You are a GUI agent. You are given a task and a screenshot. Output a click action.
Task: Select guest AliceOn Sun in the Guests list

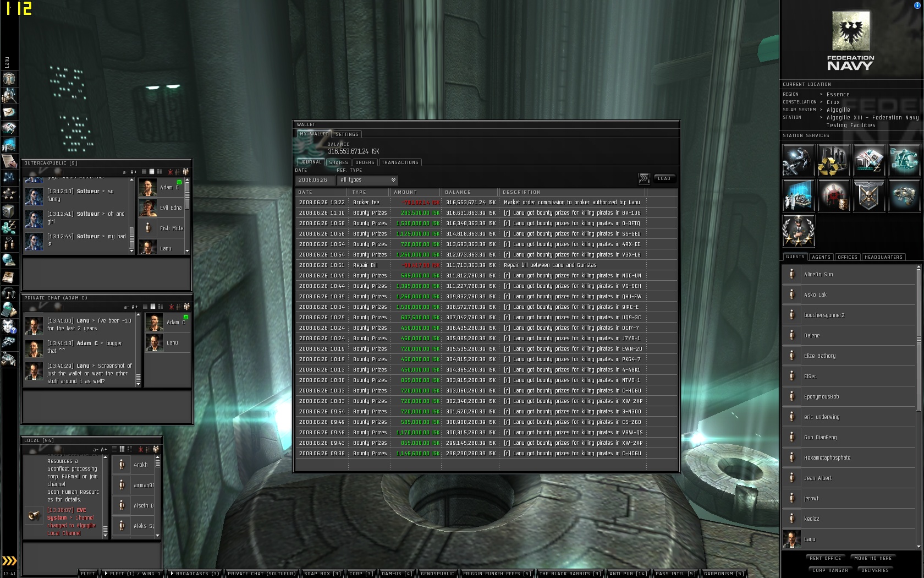(x=849, y=274)
